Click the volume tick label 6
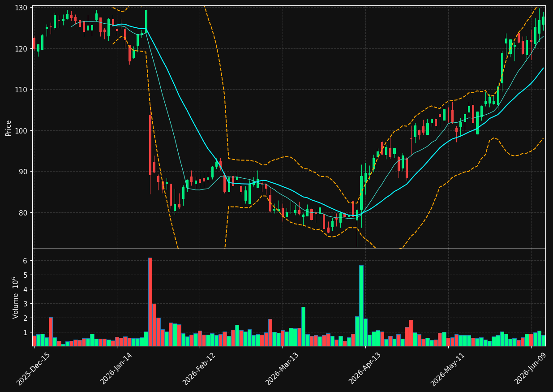 26,260
